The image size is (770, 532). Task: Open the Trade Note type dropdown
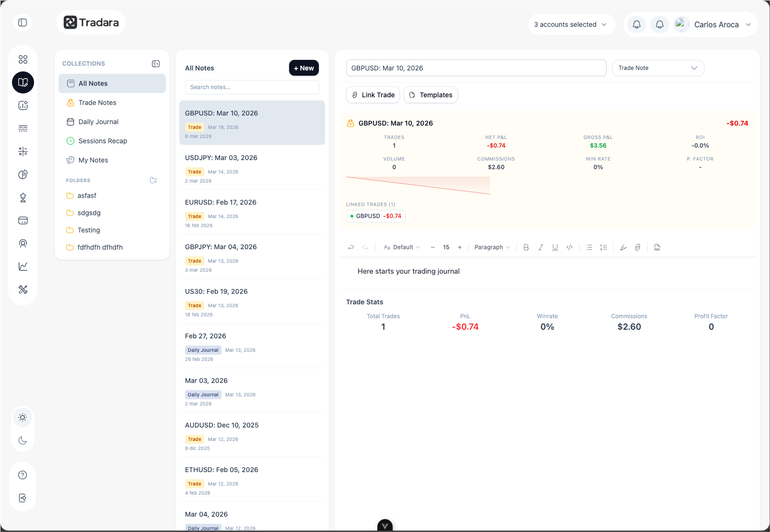click(657, 68)
